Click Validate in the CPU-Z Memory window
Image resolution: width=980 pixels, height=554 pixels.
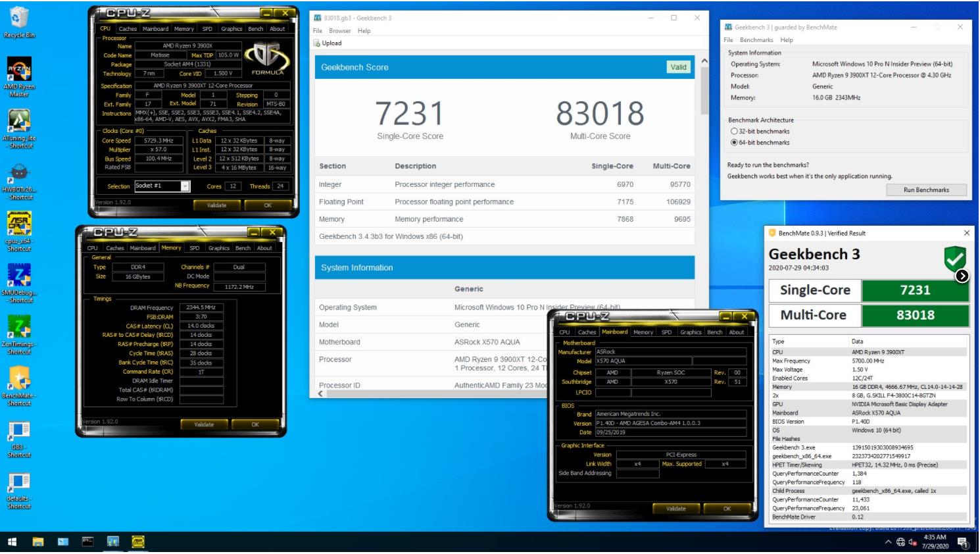click(x=205, y=424)
